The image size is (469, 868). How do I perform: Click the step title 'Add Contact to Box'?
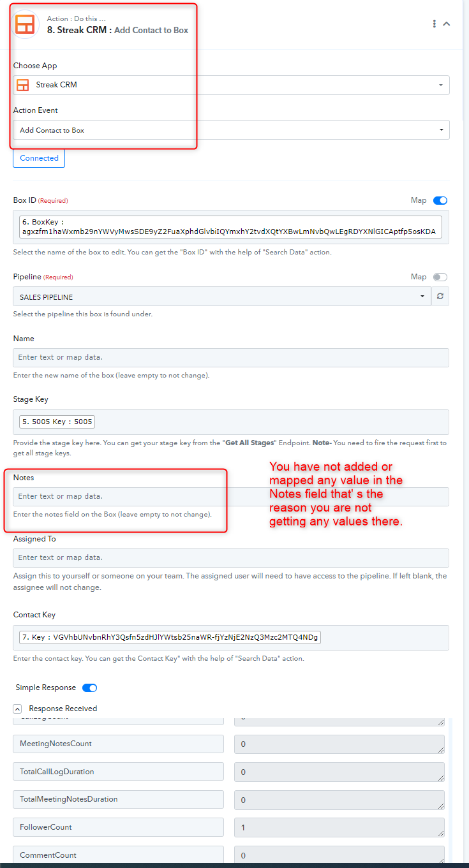click(151, 30)
